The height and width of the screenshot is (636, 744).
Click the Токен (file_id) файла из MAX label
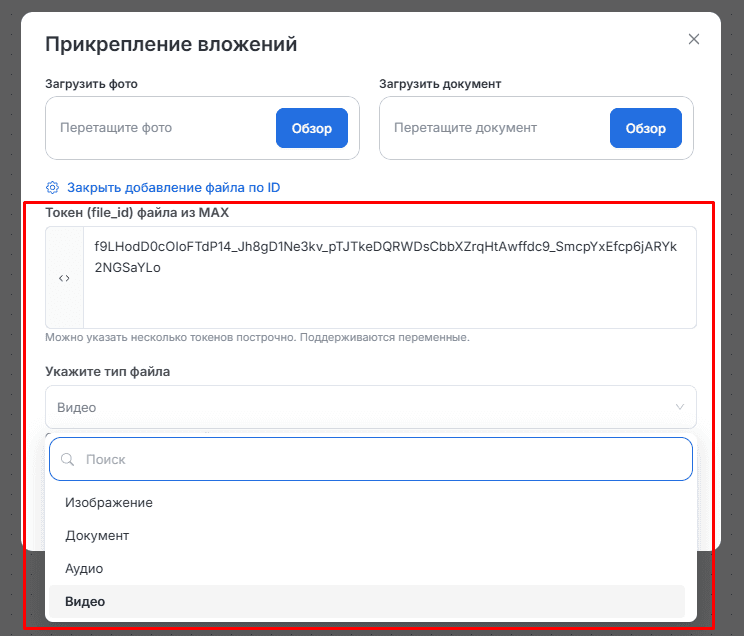(137, 212)
